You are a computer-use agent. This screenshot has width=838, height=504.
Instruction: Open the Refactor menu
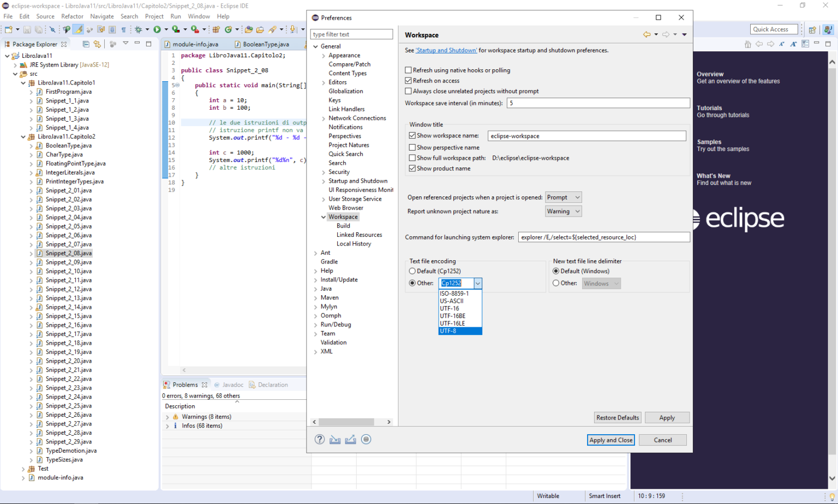point(73,16)
